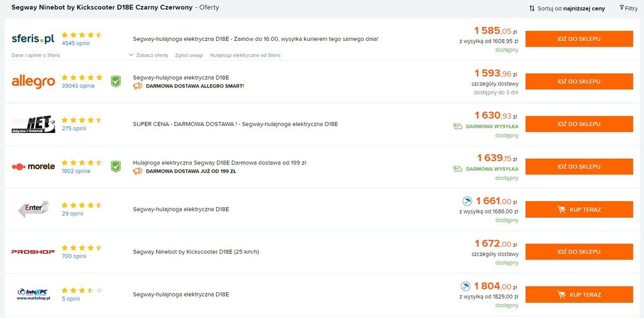Go to allegro shop via IDŹ DO SKLEPU

tap(579, 81)
